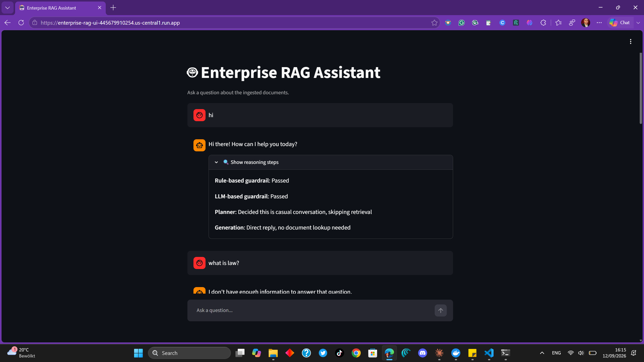Click the 'what is law?' user message

pyautogui.click(x=320, y=263)
